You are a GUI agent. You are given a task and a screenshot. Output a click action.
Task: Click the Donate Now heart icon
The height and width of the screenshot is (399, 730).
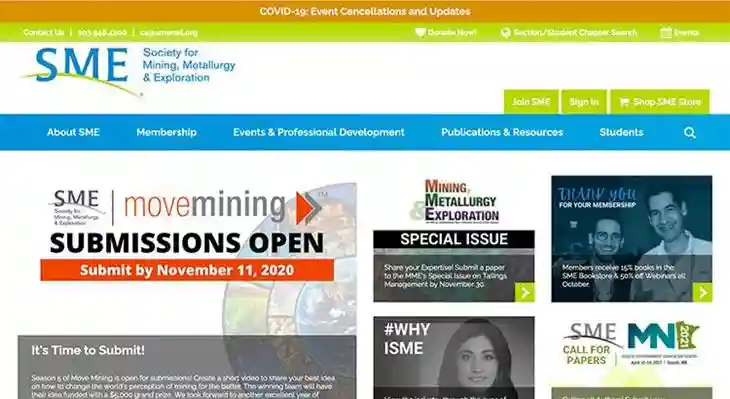click(x=420, y=32)
